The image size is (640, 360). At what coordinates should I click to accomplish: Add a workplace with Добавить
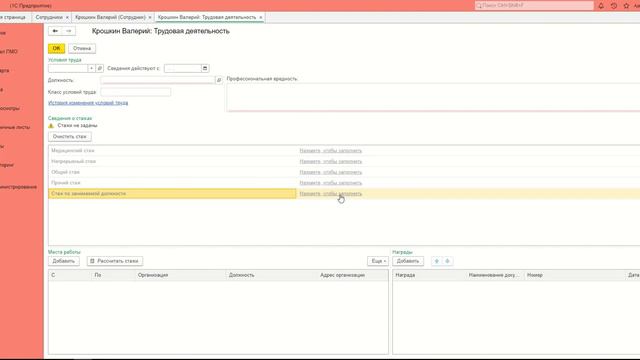(x=63, y=261)
